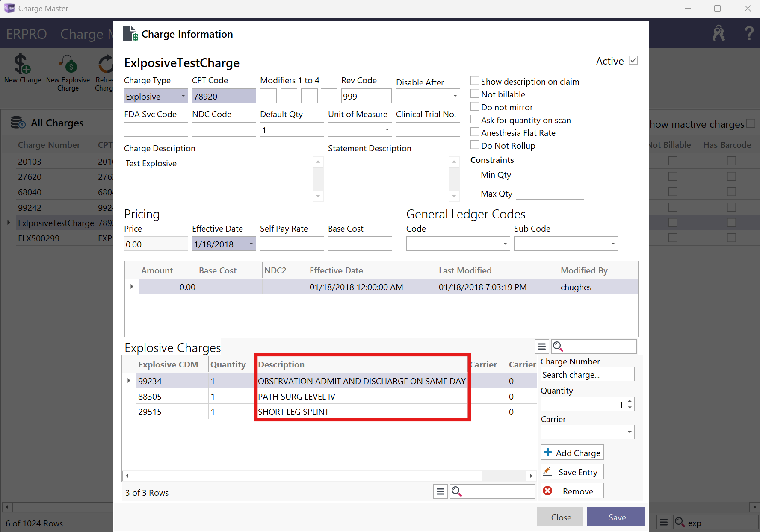Image resolution: width=760 pixels, height=532 pixels.
Task: Sort by Modified By column header
Action: click(598, 270)
